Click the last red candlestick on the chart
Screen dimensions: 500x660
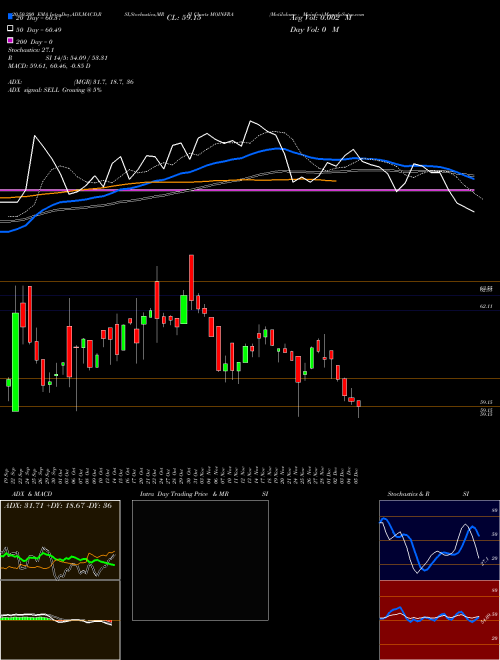point(359,404)
